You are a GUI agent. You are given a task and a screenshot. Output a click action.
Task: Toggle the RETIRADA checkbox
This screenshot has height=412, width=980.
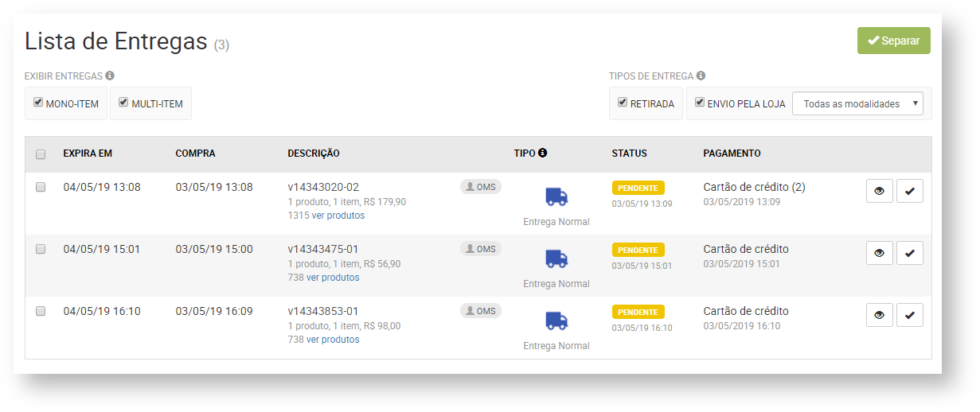pos(623,103)
